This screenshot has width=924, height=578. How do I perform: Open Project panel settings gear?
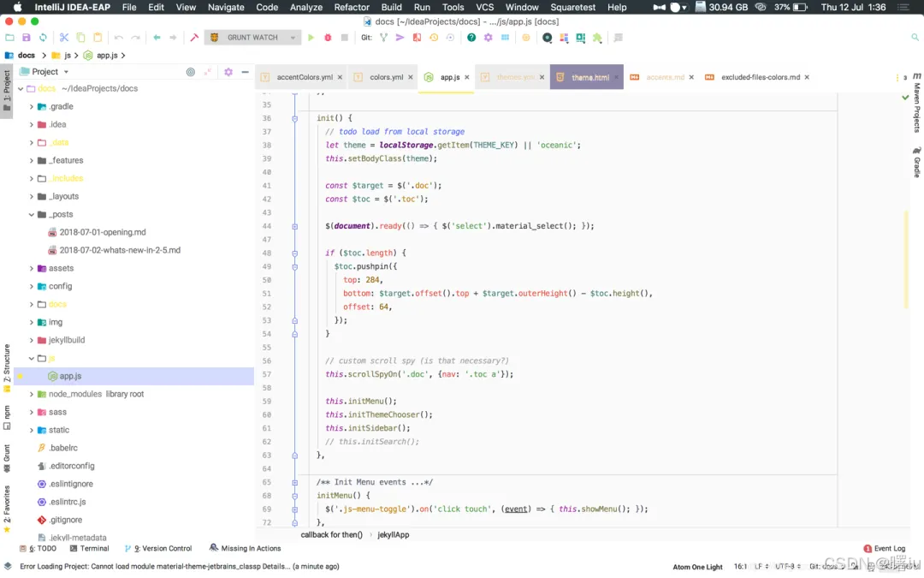(228, 72)
